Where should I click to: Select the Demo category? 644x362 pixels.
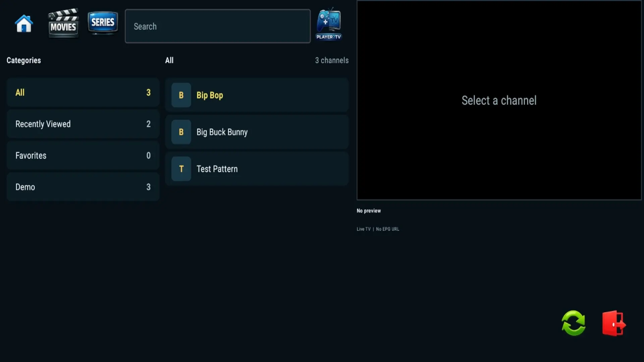(x=83, y=187)
